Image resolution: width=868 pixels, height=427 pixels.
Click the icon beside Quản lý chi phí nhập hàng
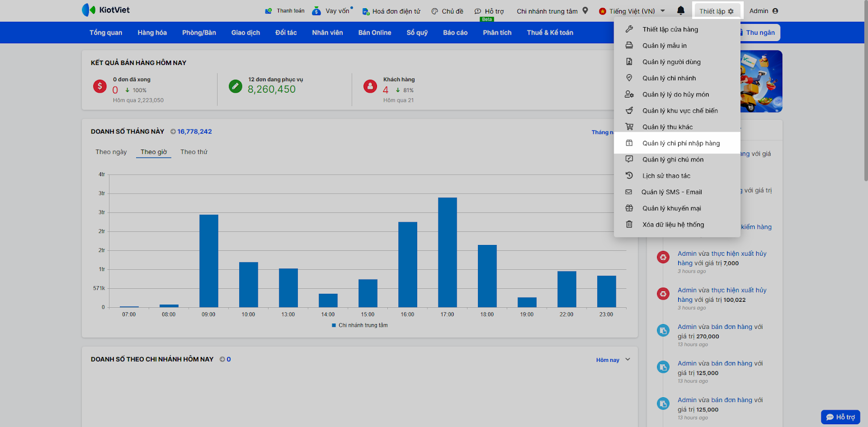click(x=629, y=143)
